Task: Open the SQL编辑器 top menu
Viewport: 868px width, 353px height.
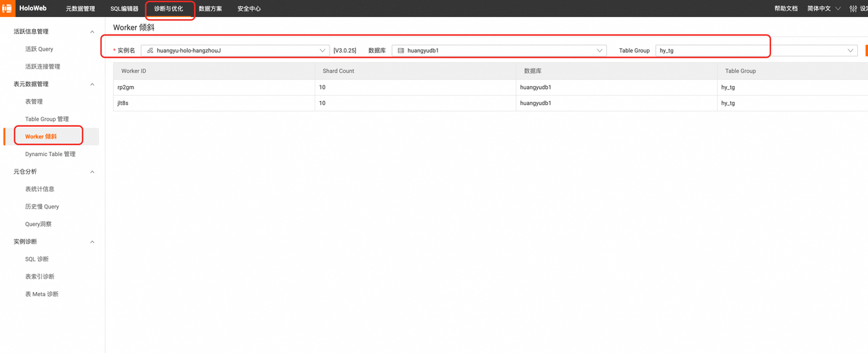Action: coord(124,9)
